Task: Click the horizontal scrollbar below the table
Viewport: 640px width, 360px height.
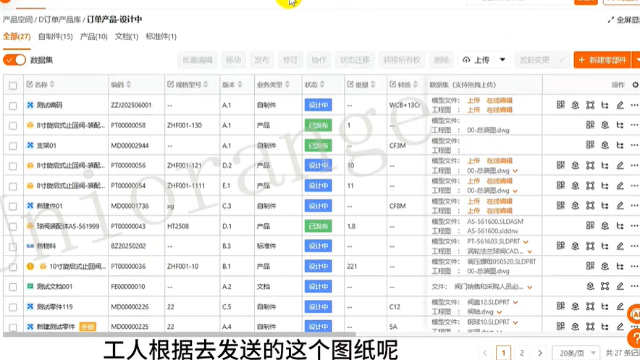Action: 179,335
